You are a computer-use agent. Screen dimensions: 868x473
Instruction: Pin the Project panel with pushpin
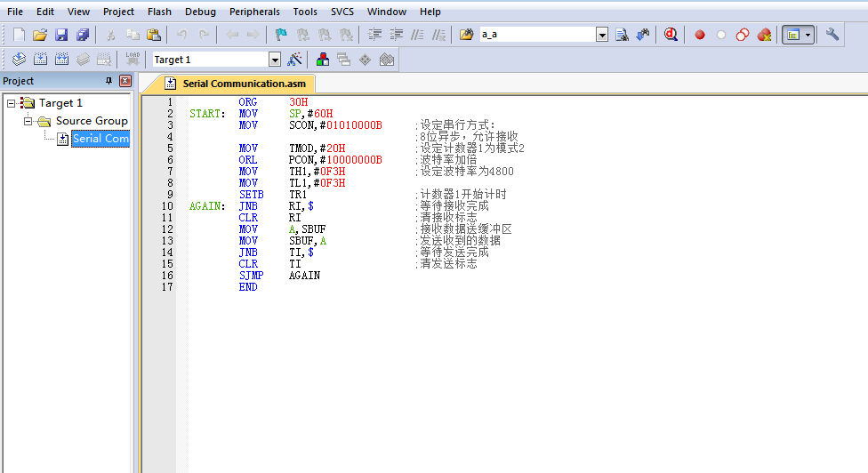pyautogui.click(x=108, y=81)
